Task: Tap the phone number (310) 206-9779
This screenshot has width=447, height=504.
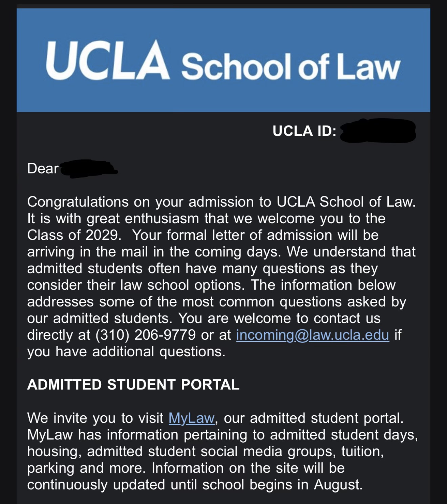Action: (x=146, y=335)
